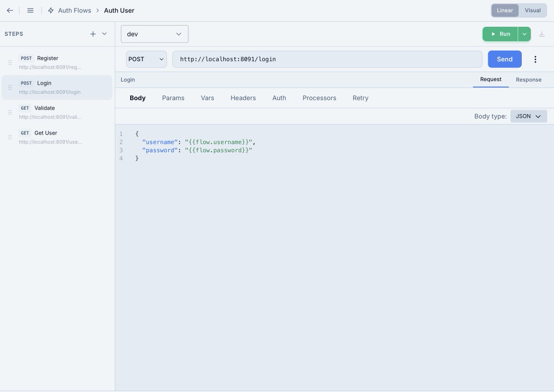Click the green Run button

point(500,34)
